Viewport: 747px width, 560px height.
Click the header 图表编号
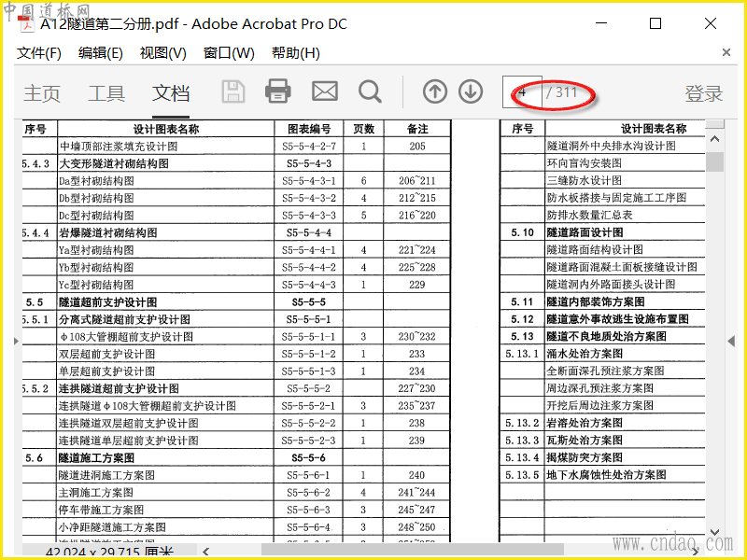(x=309, y=129)
